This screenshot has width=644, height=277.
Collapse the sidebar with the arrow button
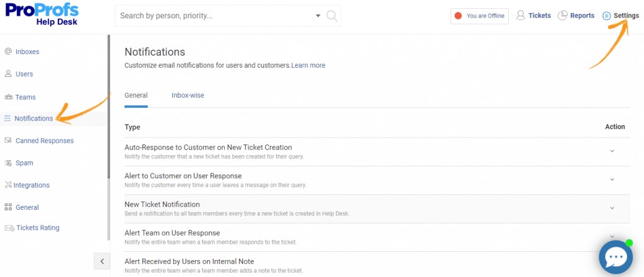102,261
